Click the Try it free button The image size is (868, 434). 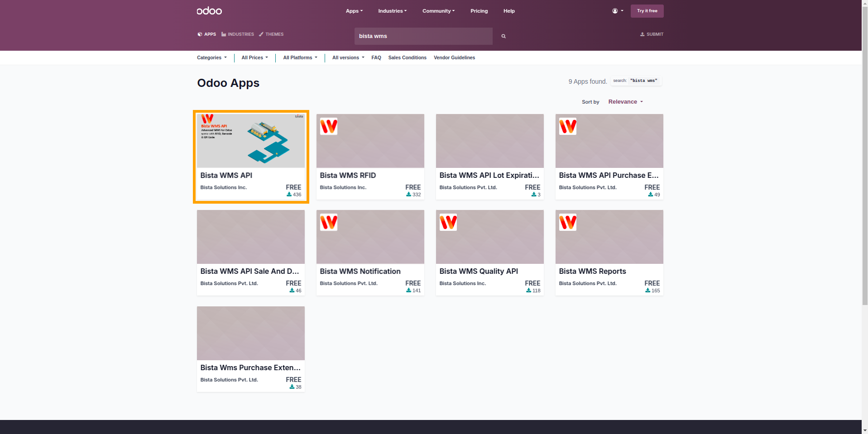click(647, 11)
